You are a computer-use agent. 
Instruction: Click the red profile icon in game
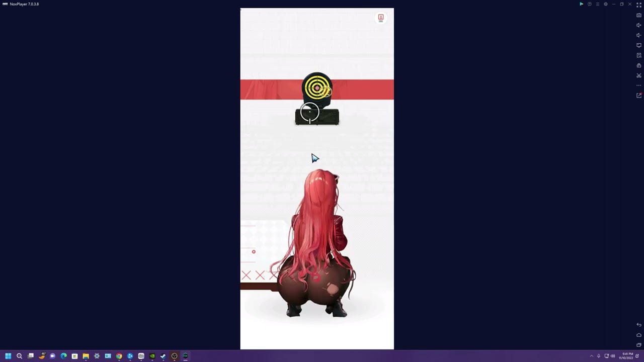pyautogui.click(x=381, y=18)
